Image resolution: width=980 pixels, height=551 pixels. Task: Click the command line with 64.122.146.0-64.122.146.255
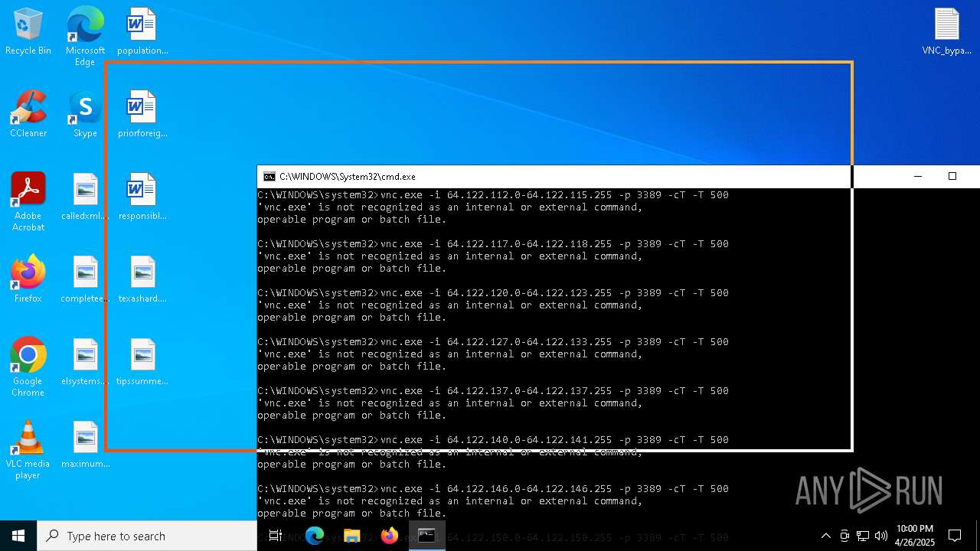(493, 489)
